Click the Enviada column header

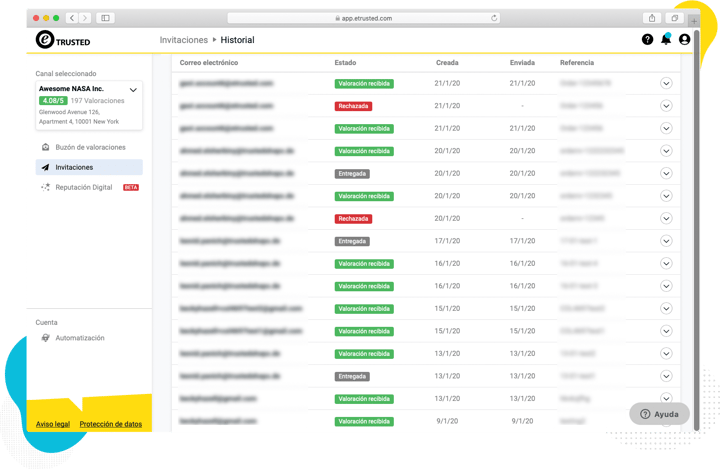coord(523,62)
